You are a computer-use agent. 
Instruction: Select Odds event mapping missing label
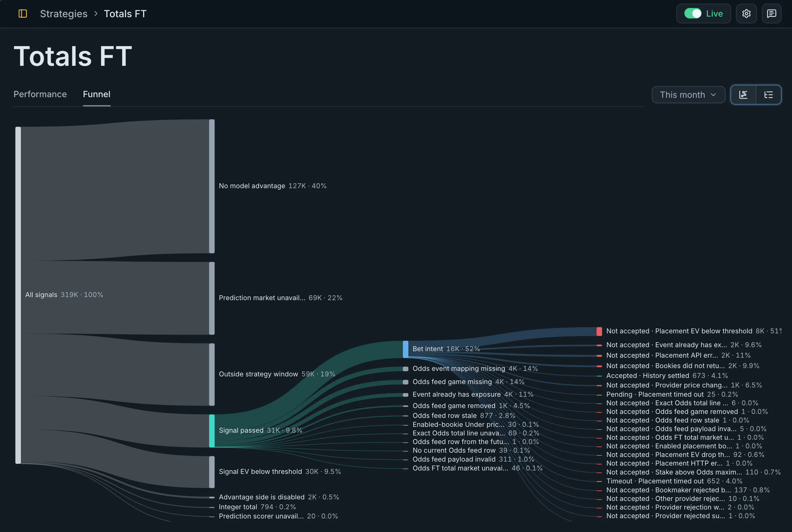[475, 368]
